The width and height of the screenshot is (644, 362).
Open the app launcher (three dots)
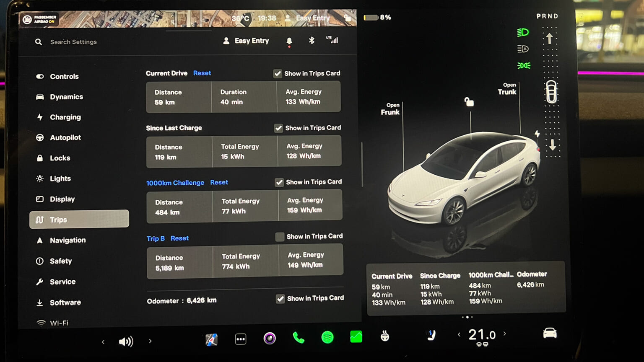pos(241,339)
